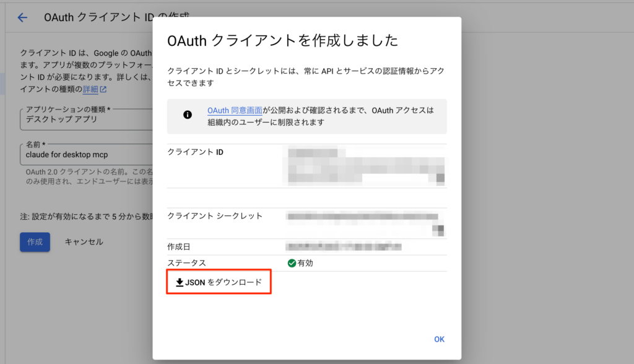Open the アプリケーションの種類 dropdown
Screen dimensions: 634x364
point(87,119)
